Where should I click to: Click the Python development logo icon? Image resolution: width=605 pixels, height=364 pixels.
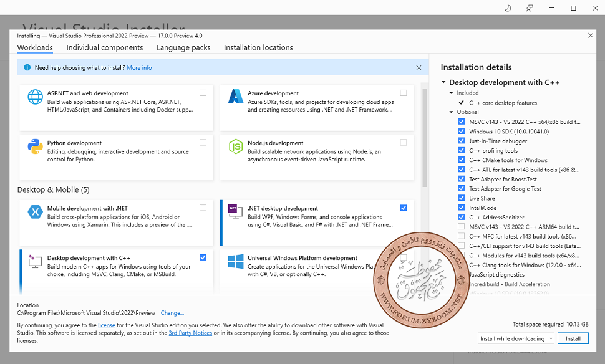point(35,146)
